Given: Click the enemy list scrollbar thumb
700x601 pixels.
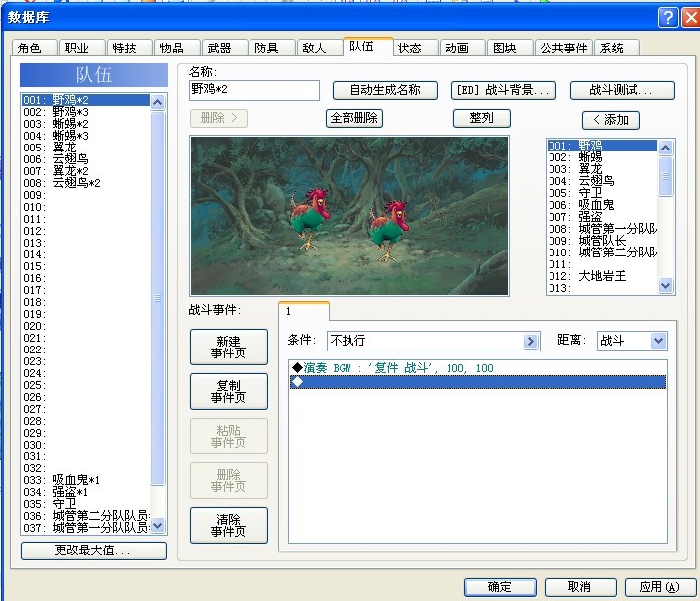Looking at the screenshot, I should (x=665, y=176).
